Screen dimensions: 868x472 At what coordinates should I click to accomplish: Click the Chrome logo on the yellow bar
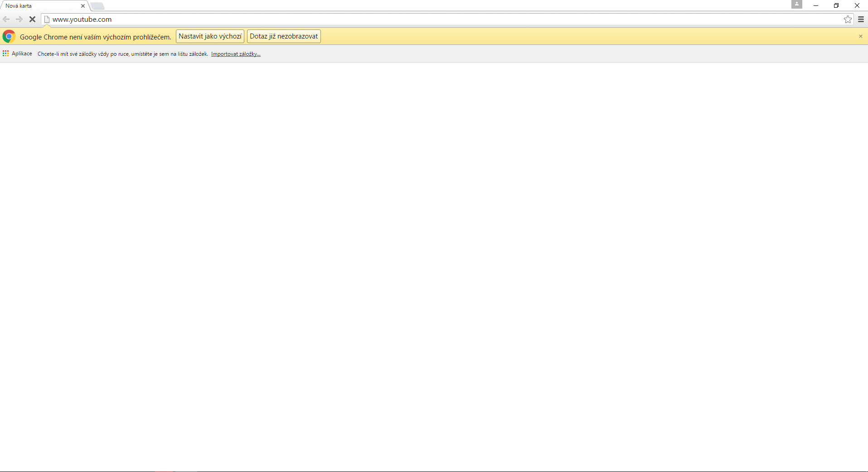click(x=9, y=36)
